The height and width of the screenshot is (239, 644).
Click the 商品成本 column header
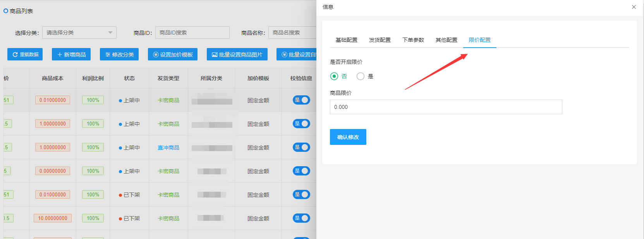(53, 78)
